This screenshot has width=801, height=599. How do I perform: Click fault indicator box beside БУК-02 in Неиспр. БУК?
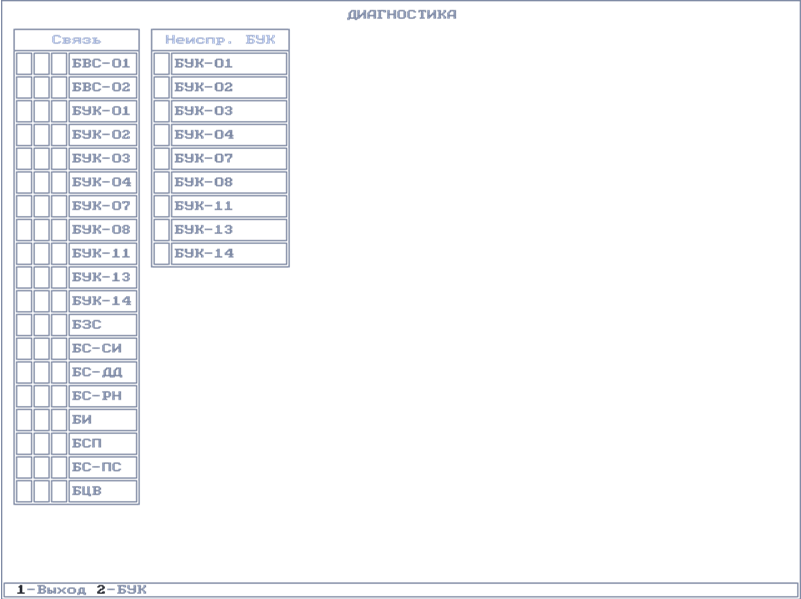point(161,87)
